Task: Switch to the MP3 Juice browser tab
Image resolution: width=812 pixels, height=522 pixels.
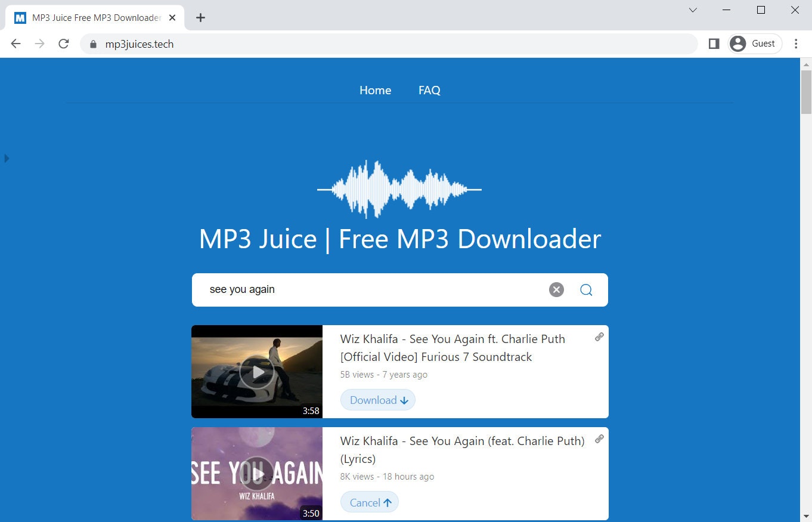Action: [x=89, y=17]
